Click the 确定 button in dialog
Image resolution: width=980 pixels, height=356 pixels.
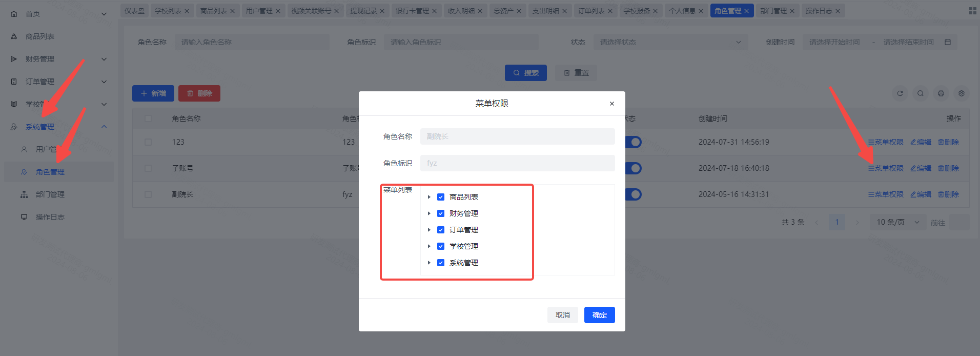[599, 315]
